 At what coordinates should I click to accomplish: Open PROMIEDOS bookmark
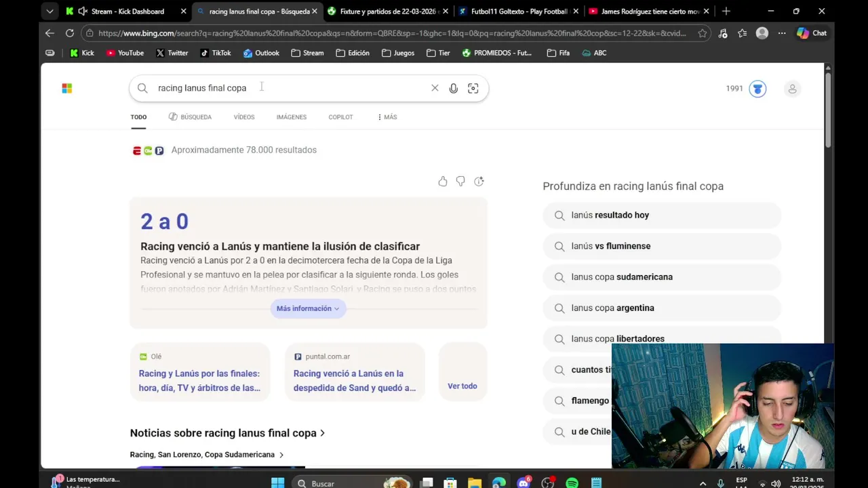tap(497, 53)
